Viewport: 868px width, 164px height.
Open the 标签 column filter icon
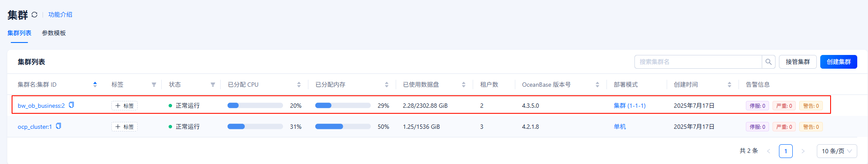click(x=154, y=85)
